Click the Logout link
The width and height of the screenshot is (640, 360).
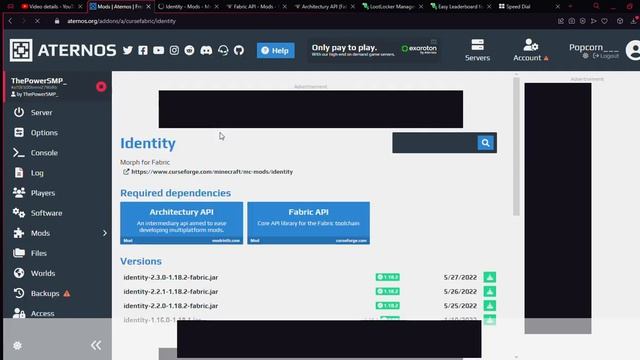606,56
